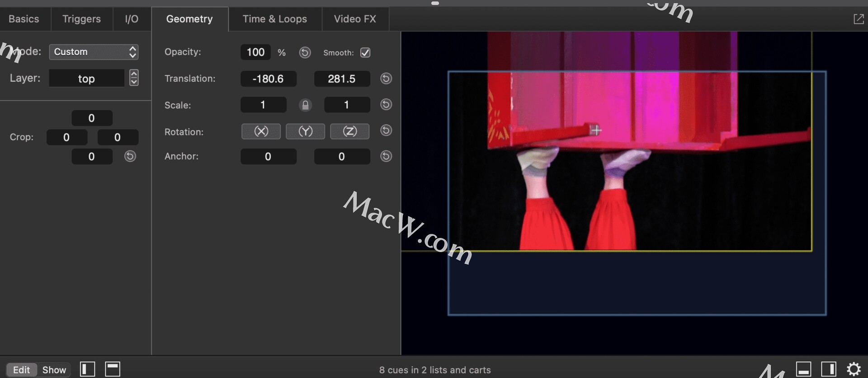
Task: Reset Scale with the revert icon
Action: coord(386,105)
